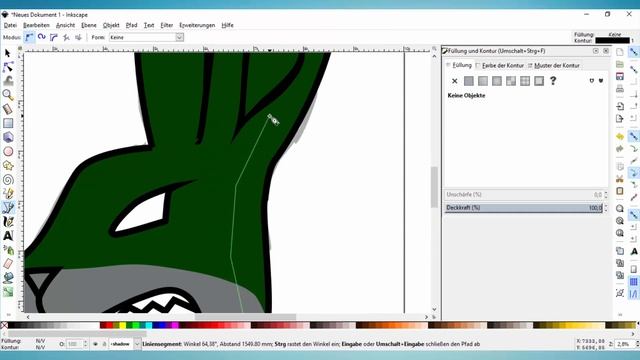
Task: Select the Ellipse circle tool
Action: [x=8, y=151]
